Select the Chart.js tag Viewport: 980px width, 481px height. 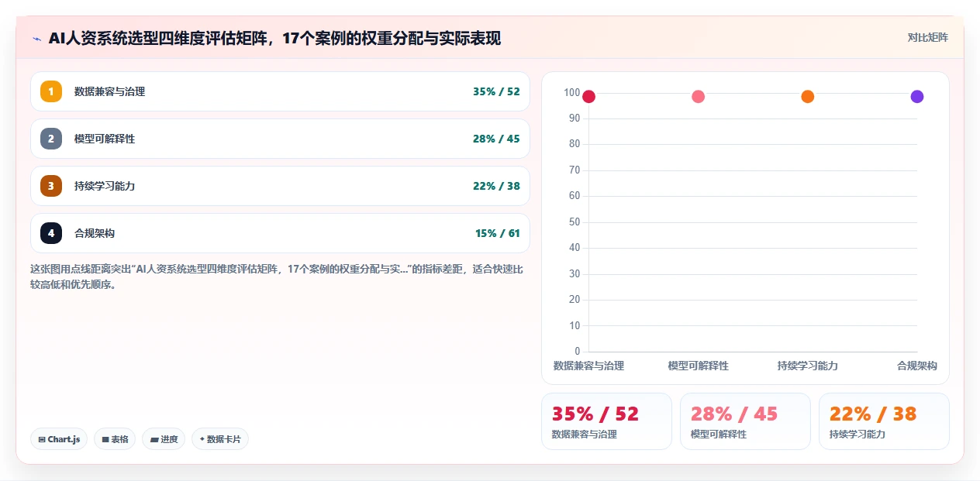pyautogui.click(x=60, y=439)
